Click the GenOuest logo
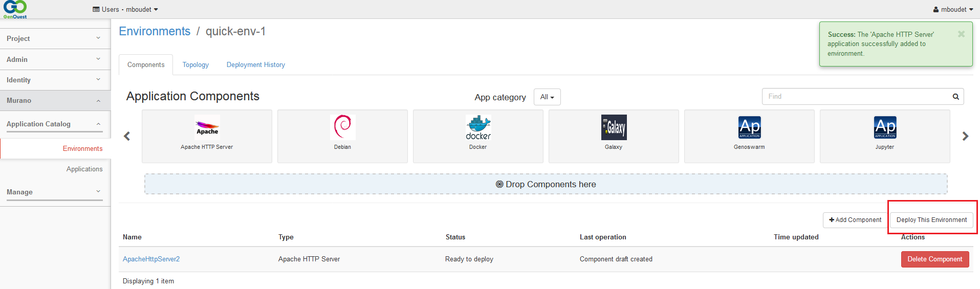The image size is (980, 289). coord(15,9)
